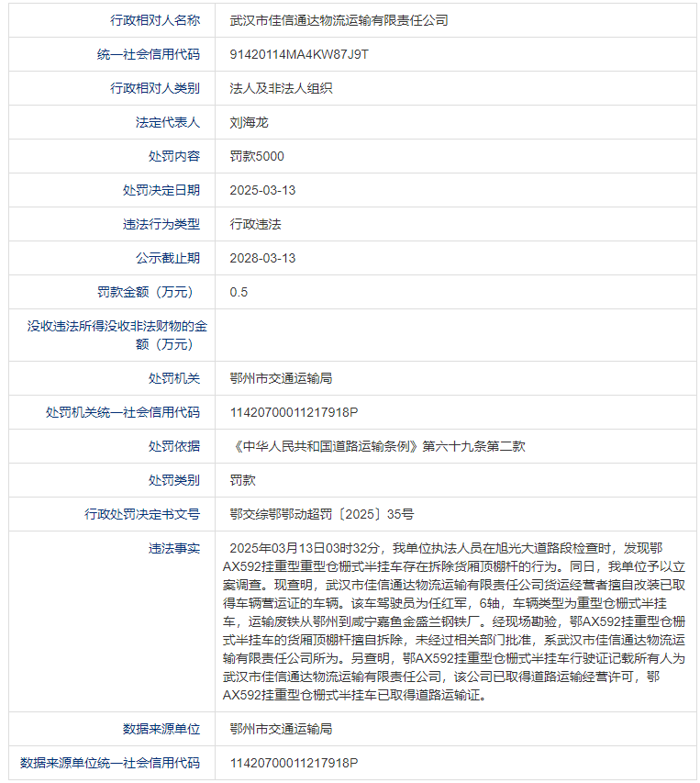Click '鄂州市交通运输局' in the 数据来源单位 row
700x783 pixels.
point(281,729)
